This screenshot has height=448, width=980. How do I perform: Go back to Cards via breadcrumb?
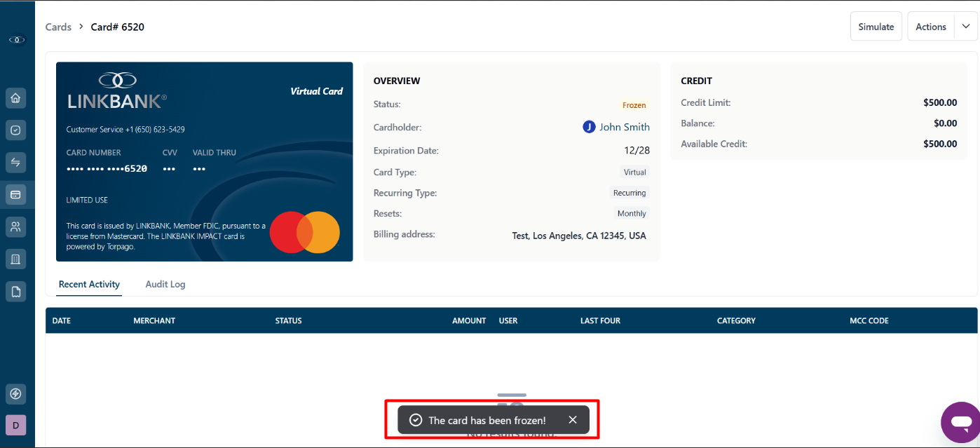tap(58, 27)
